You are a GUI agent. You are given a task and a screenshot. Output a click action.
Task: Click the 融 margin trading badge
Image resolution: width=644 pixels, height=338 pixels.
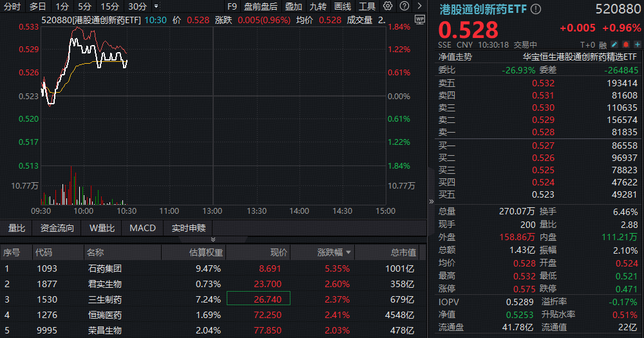[603, 45]
